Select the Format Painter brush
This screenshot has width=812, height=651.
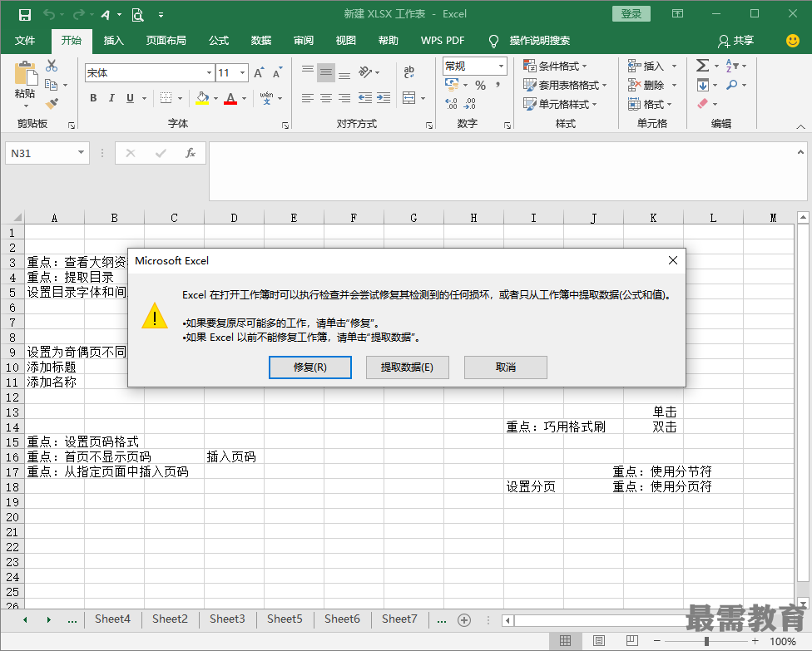tap(52, 103)
